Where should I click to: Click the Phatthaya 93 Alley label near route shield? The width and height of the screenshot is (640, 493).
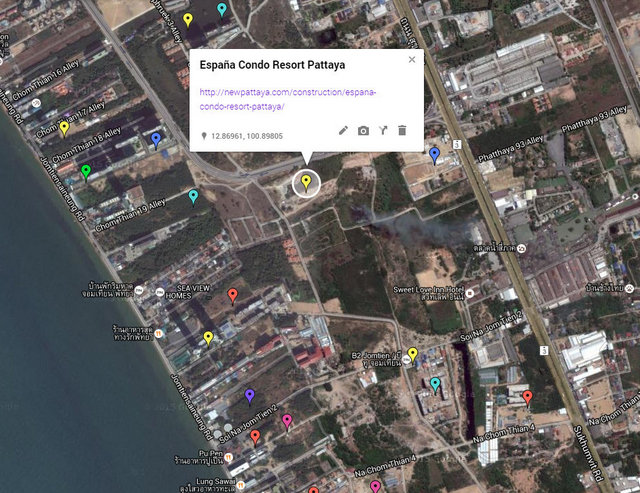point(510,149)
